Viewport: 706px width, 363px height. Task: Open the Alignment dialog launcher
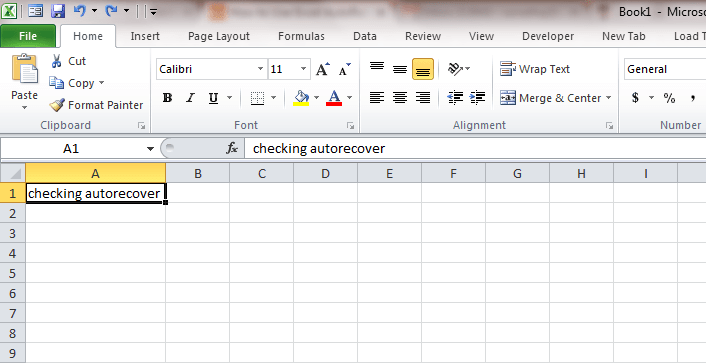coord(610,126)
